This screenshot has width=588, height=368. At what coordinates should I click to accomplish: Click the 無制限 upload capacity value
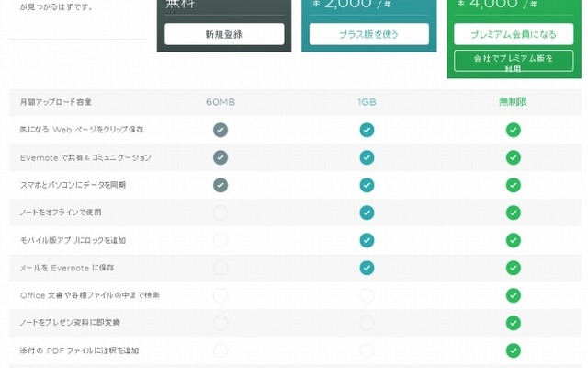pyautogui.click(x=513, y=102)
